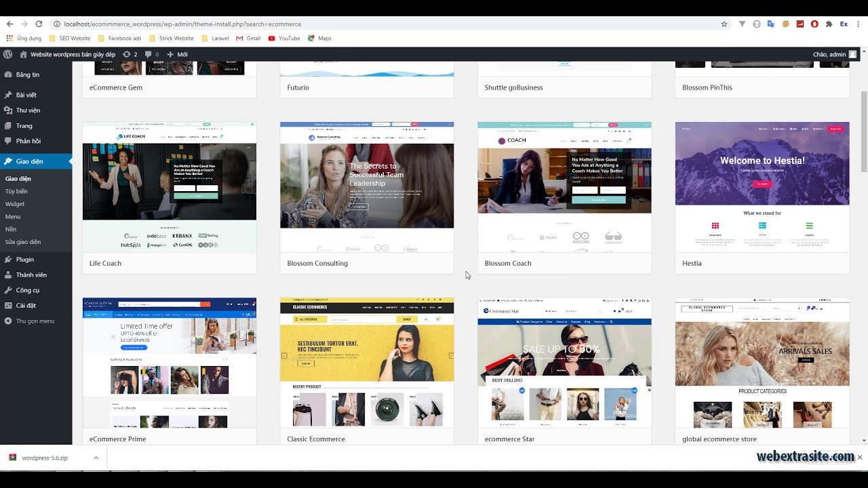The width and height of the screenshot is (868, 488).
Task: Open the red Opera-style extension icon
Action: (x=814, y=24)
